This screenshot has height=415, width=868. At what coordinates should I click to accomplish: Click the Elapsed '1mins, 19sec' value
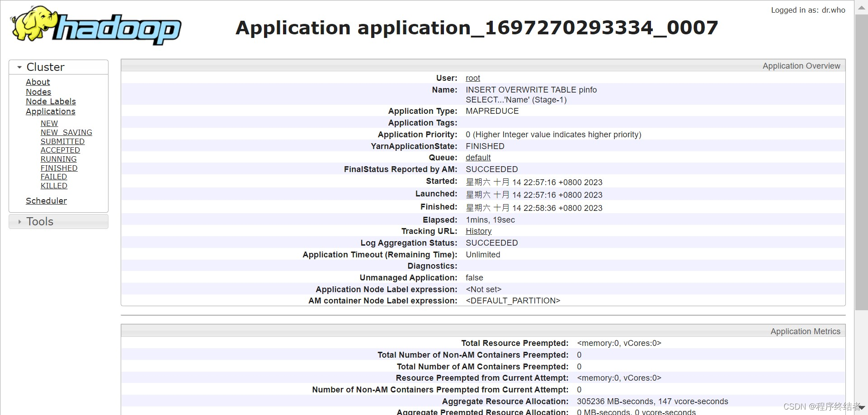(490, 220)
